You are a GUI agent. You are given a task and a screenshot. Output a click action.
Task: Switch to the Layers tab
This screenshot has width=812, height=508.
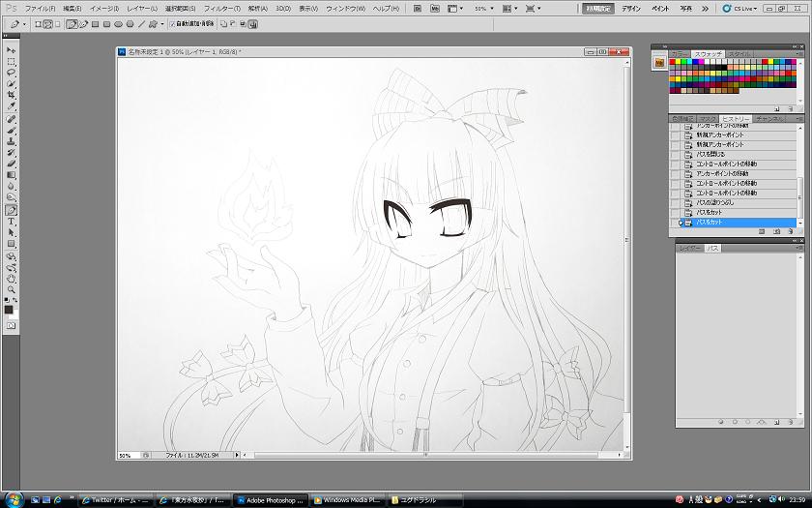pos(690,249)
